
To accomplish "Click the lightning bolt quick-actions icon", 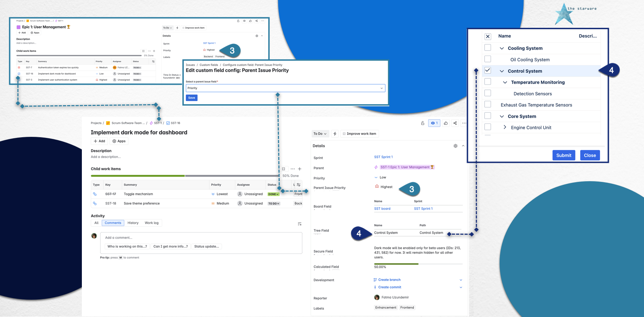I will (x=334, y=134).
